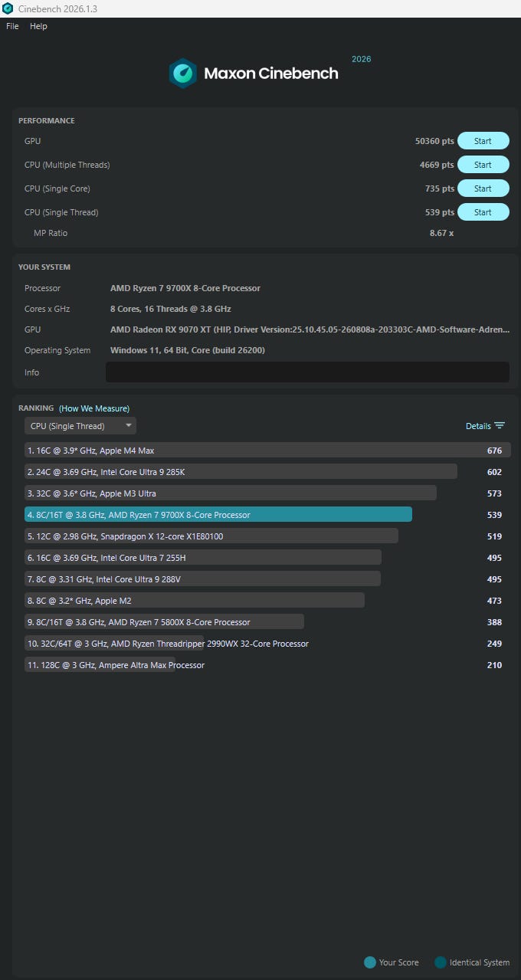
Task: Toggle the Details view text
Action: coord(478,426)
